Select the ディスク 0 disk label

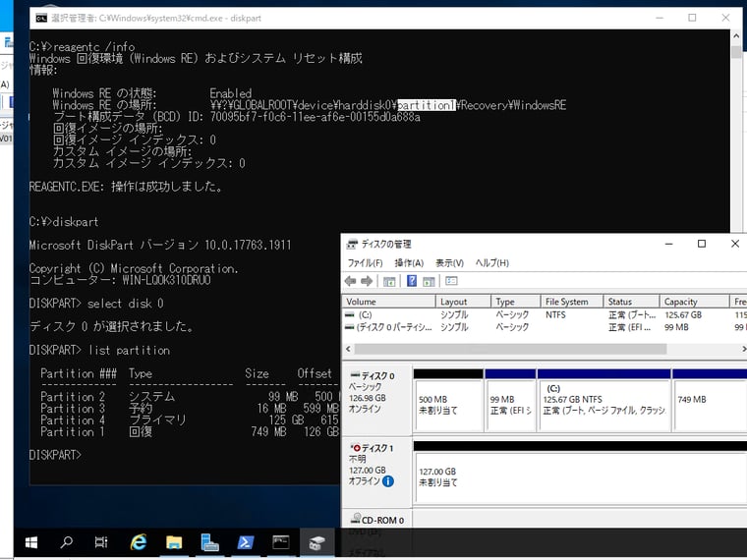pyautogui.click(x=376, y=400)
